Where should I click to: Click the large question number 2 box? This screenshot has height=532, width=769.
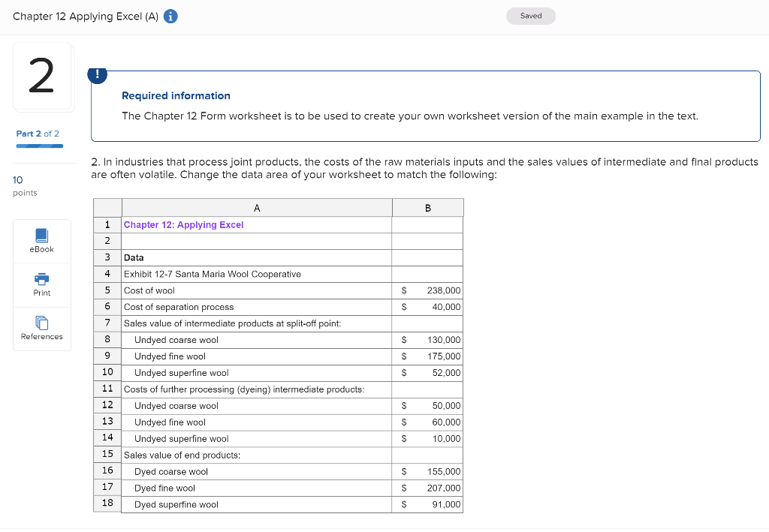[x=42, y=76]
